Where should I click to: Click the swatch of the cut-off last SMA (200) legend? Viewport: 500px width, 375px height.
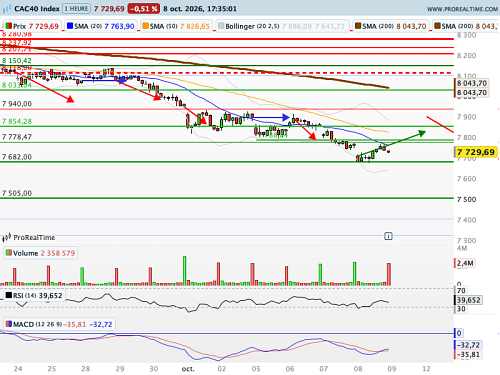437,26
